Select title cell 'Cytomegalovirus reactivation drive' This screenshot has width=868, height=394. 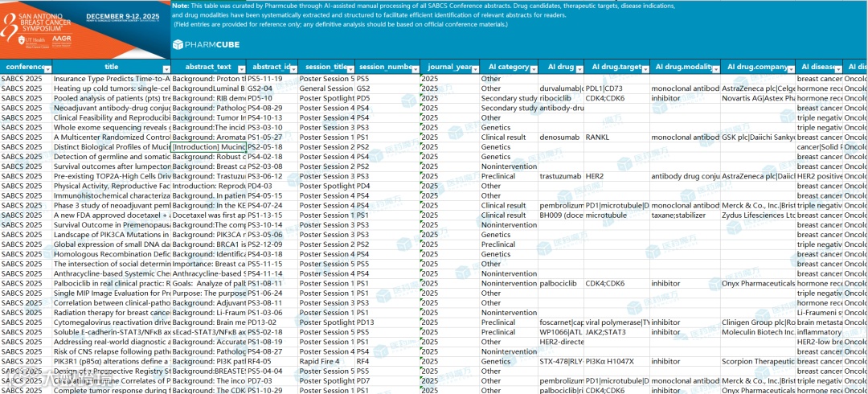[x=112, y=322]
